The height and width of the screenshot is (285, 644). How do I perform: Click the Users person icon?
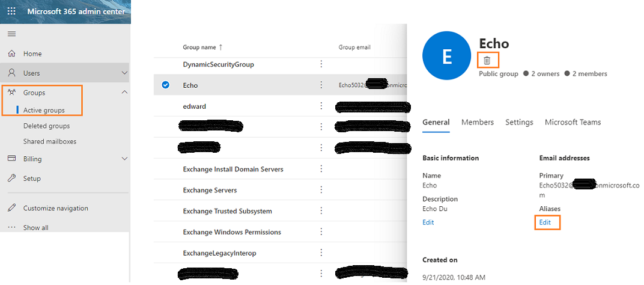[12, 73]
